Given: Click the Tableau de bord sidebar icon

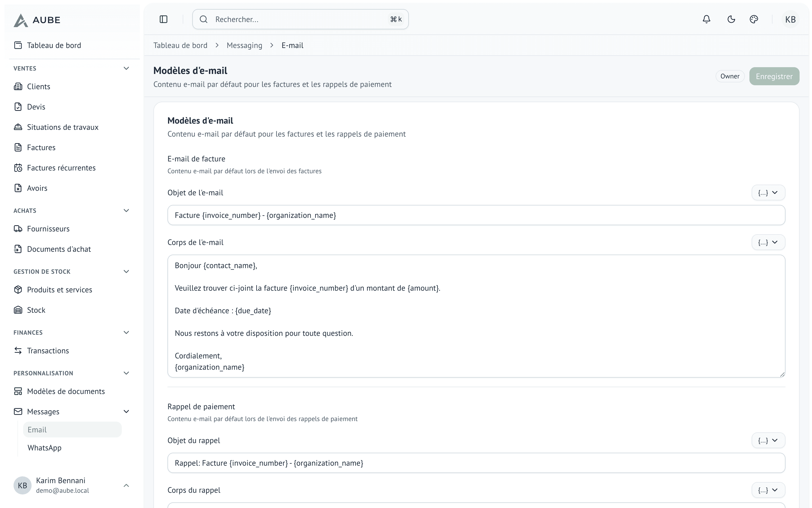Looking at the screenshot, I should (18, 45).
